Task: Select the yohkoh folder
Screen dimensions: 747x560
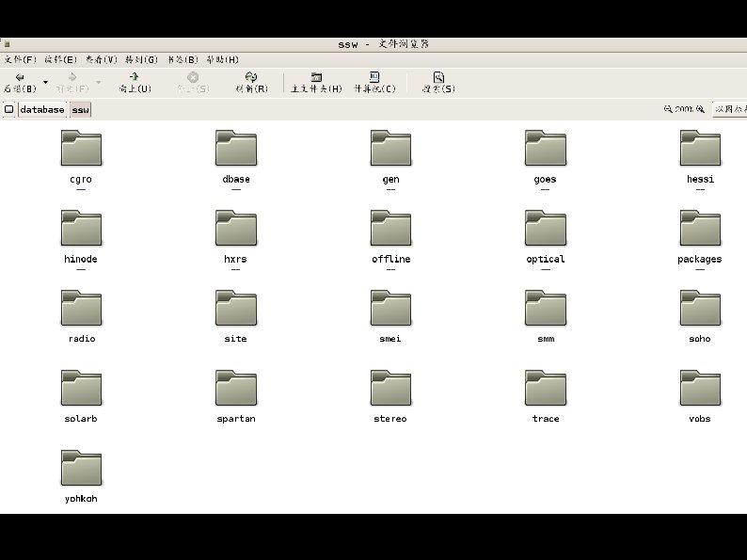Action: (x=81, y=476)
